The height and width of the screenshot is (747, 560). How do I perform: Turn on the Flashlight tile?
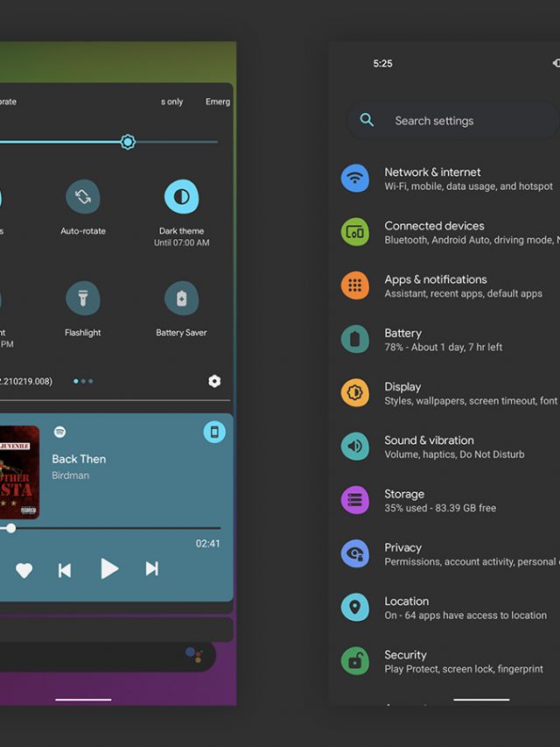(83, 299)
